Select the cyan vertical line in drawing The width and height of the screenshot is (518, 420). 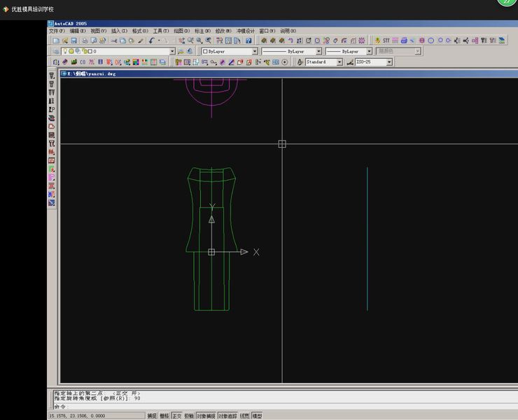pos(367,239)
